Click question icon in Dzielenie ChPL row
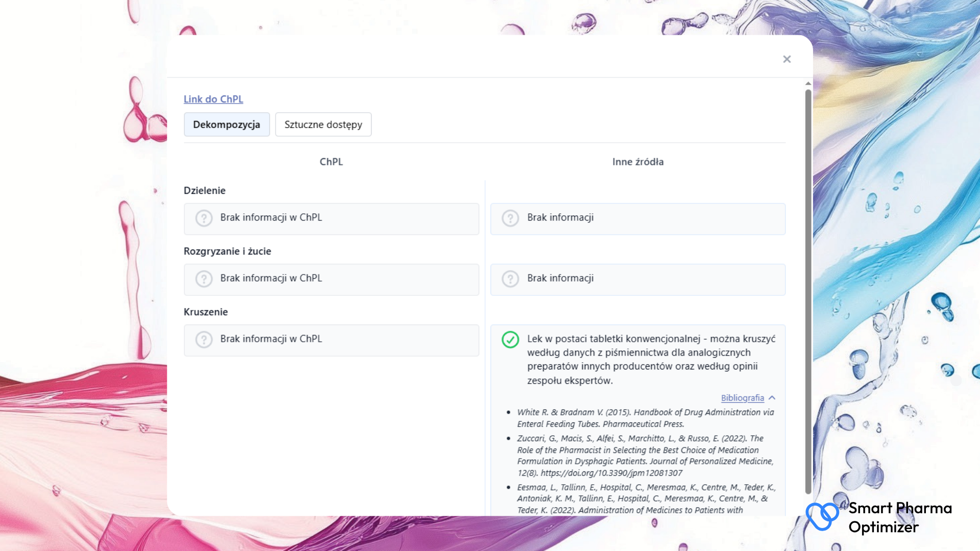 [x=204, y=218]
